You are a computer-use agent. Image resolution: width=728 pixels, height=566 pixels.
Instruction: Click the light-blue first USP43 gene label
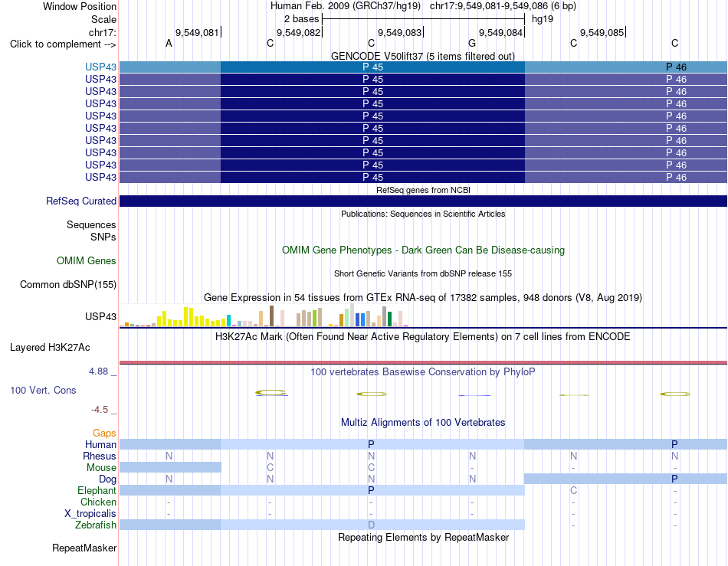coord(100,67)
